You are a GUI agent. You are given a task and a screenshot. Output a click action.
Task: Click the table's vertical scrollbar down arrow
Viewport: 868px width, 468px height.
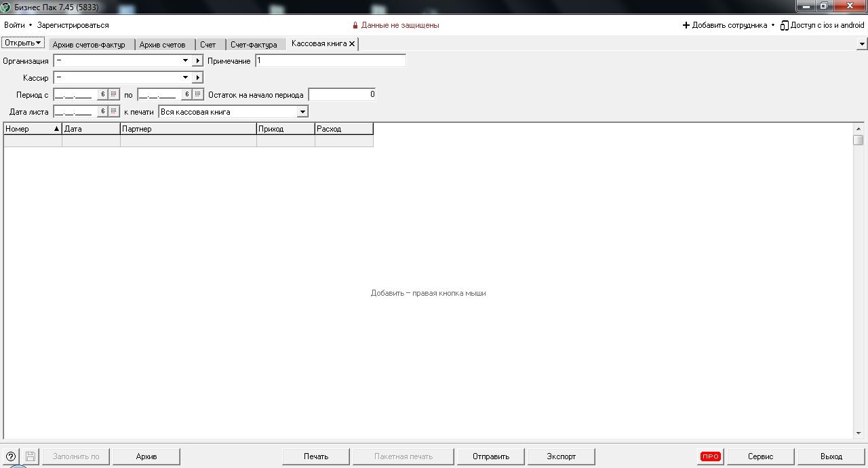tap(859, 433)
